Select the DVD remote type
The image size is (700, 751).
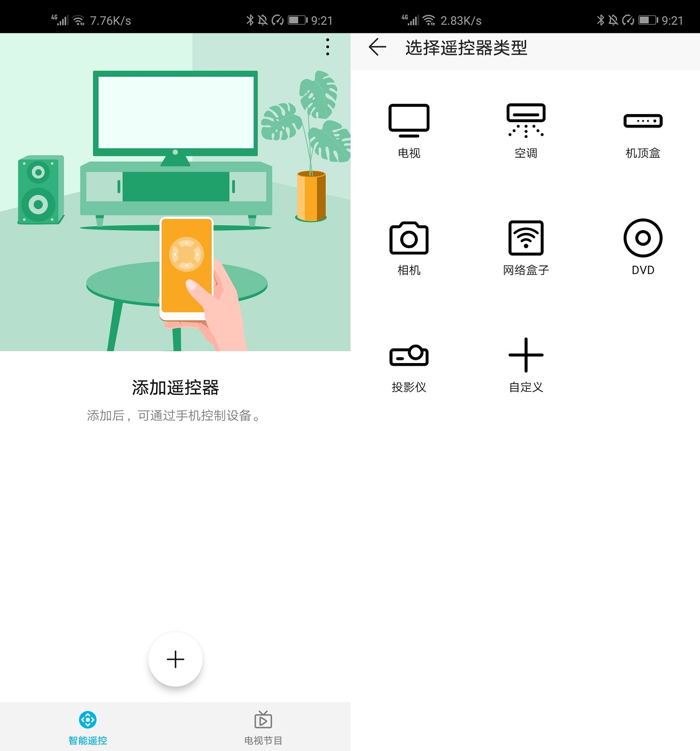pyautogui.click(x=642, y=246)
